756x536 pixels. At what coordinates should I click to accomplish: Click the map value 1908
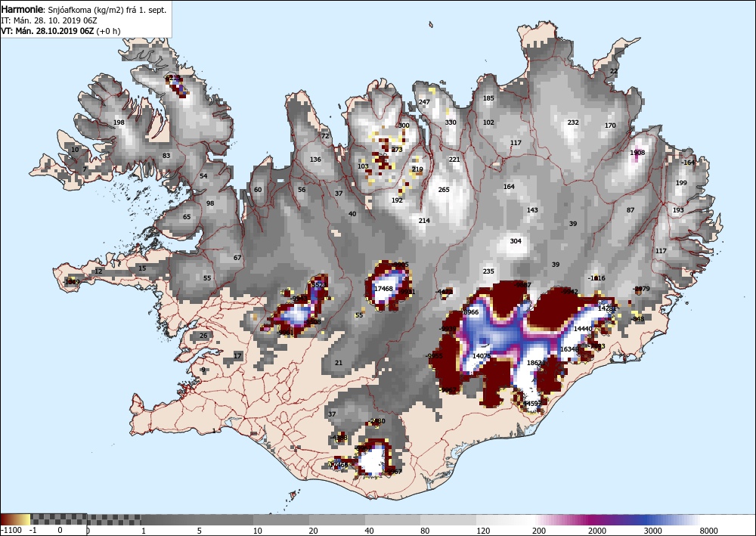point(637,153)
